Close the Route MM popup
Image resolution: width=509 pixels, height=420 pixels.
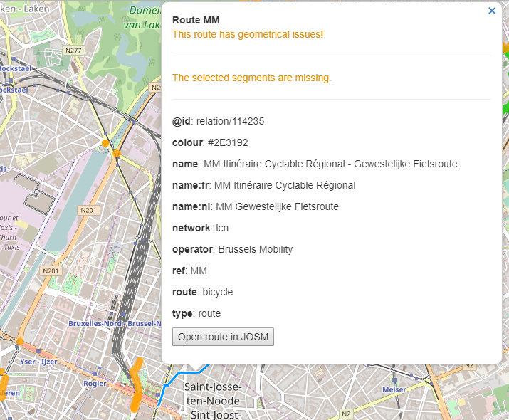(492, 11)
